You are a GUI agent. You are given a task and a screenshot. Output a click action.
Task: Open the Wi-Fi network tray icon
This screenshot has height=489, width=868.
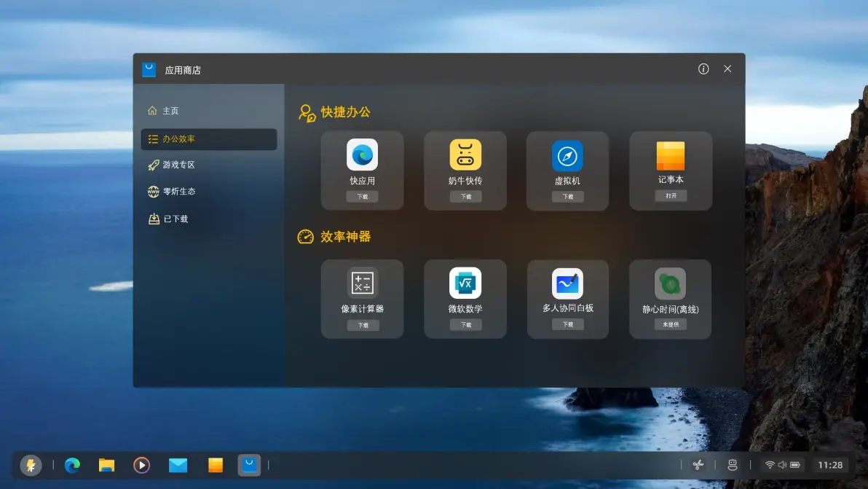pos(770,465)
